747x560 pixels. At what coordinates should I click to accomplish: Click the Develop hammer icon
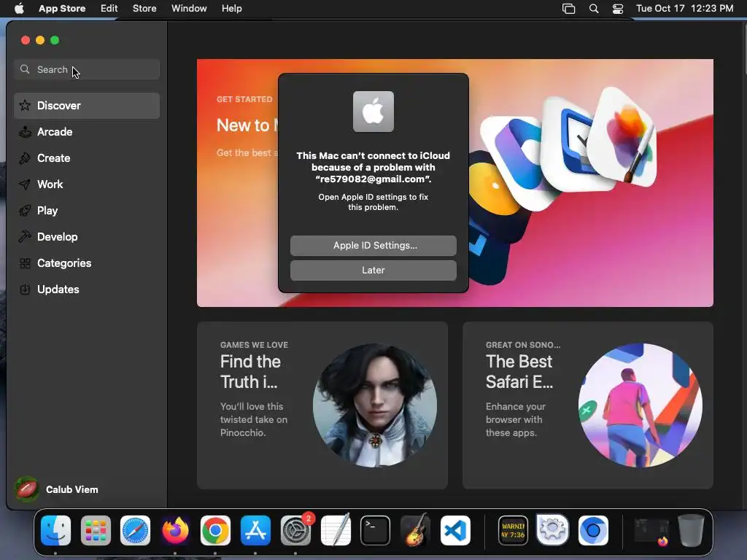25,236
